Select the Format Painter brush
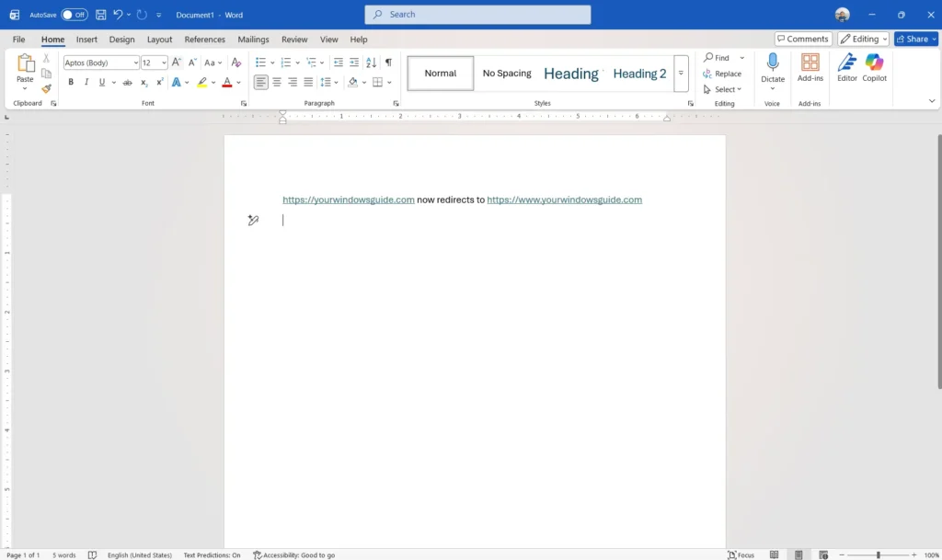This screenshot has height=560, width=942. click(46, 88)
